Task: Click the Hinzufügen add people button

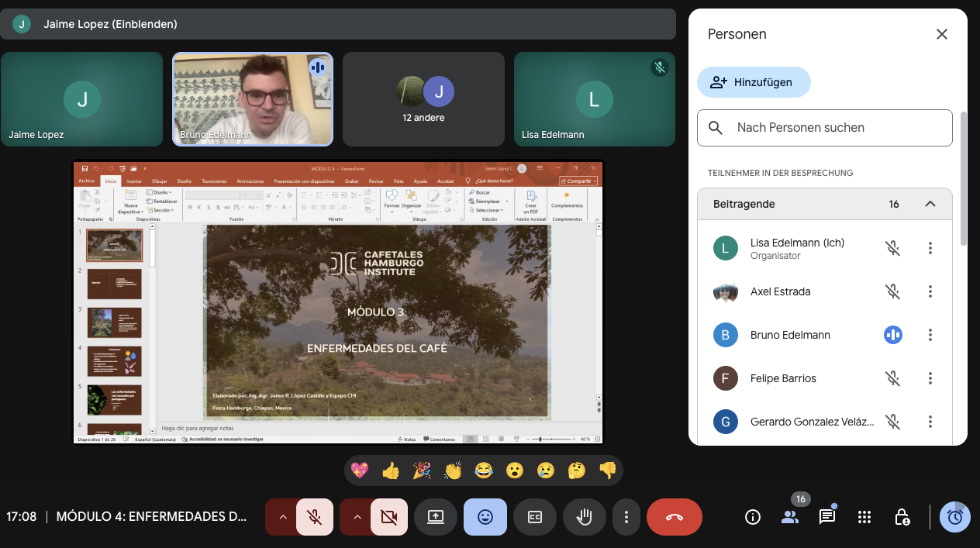Action: (x=753, y=82)
